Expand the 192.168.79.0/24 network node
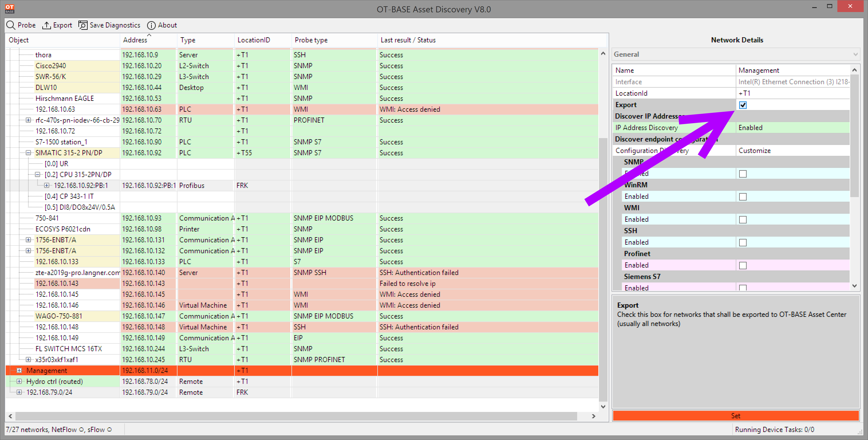 [19, 392]
